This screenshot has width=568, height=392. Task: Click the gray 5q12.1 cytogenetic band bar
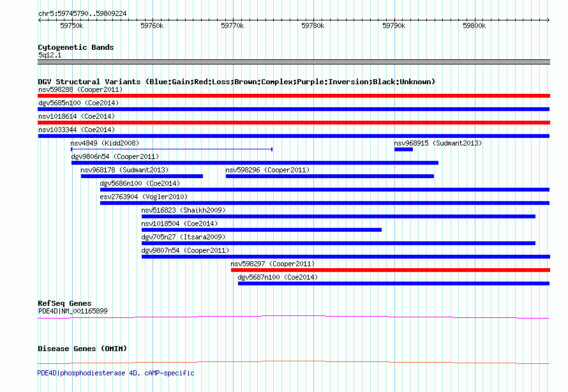[294, 62]
